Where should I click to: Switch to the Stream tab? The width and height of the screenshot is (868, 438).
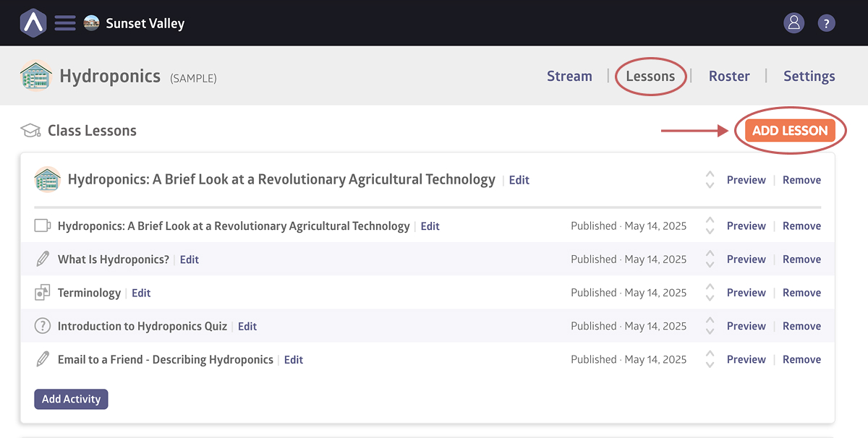click(569, 76)
